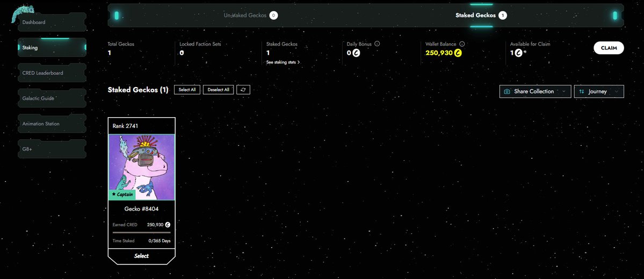This screenshot has width=644, height=279.
Task: Click the CRED coin under Available for Claim
Action: coord(519,53)
